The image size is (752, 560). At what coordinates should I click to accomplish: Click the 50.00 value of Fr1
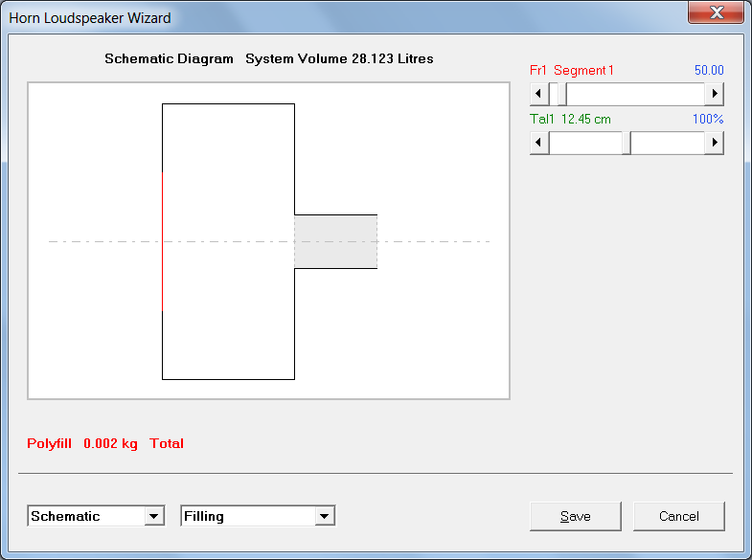pos(709,71)
